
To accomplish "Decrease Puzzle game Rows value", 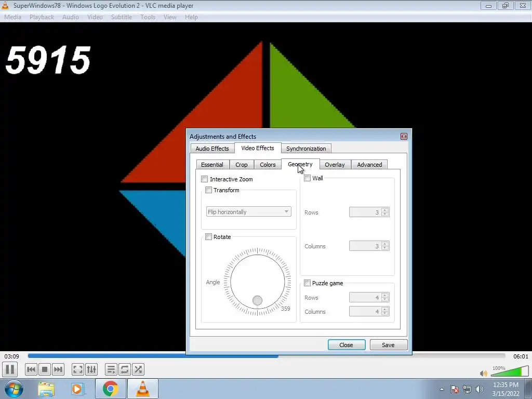I will (385, 300).
